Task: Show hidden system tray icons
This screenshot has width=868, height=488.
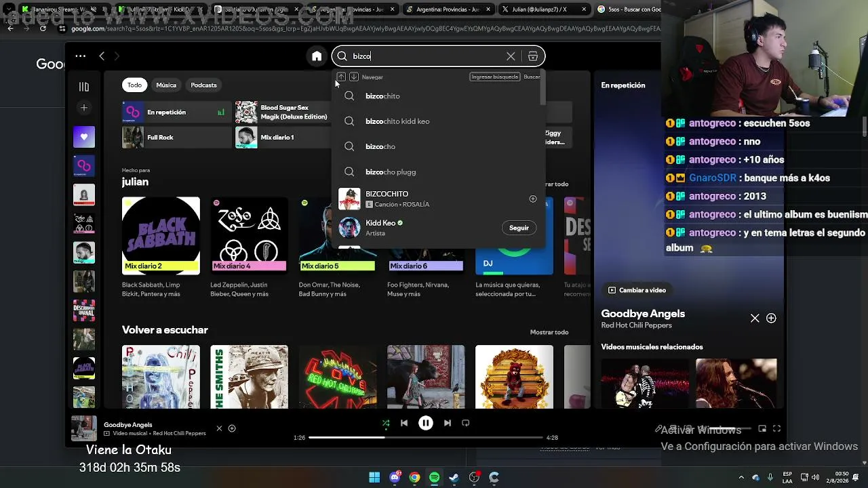Action: click(741, 477)
